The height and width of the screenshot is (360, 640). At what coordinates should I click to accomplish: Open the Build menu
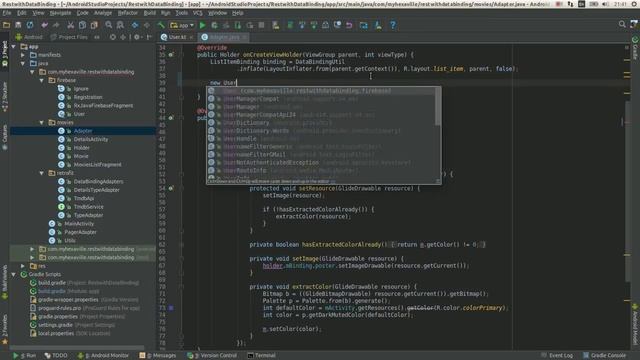pyautogui.click(x=150, y=13)
